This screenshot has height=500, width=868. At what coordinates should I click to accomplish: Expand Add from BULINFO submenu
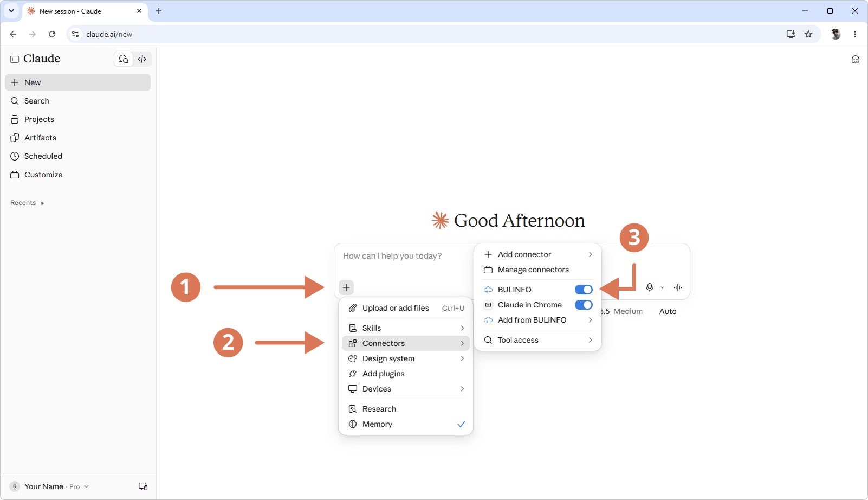(538, 320)
